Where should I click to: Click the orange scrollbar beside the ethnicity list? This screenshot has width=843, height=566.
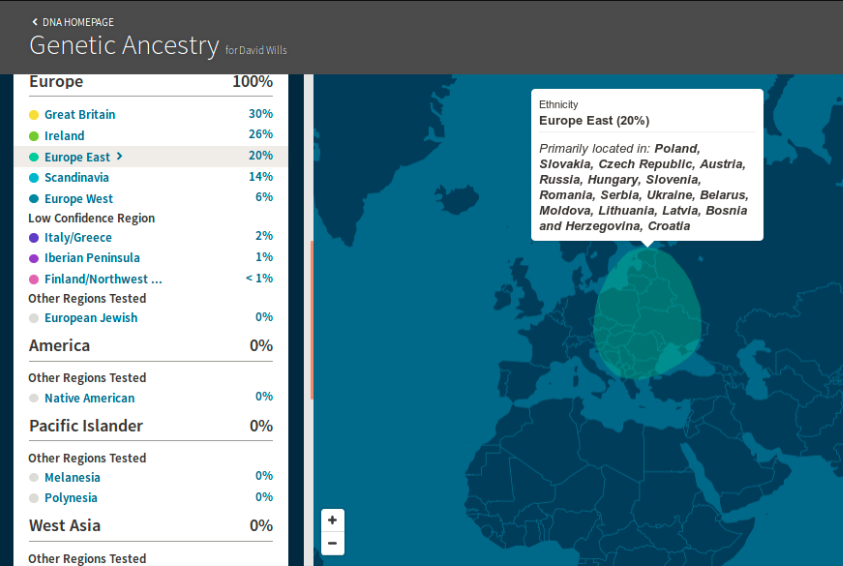[312, 320]
